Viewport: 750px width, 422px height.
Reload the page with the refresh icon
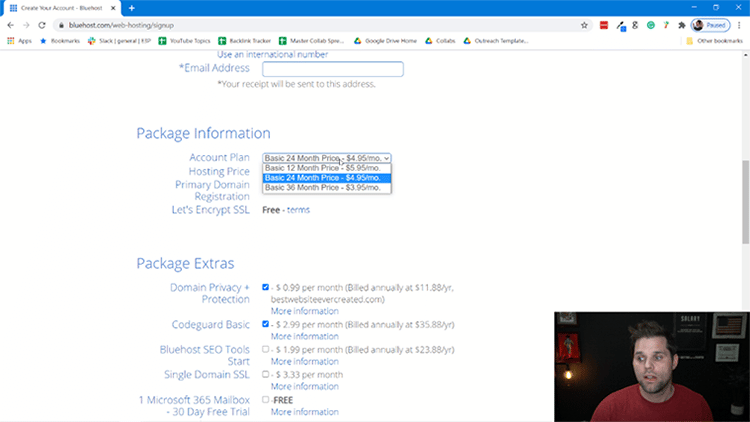tap(42, 25)
